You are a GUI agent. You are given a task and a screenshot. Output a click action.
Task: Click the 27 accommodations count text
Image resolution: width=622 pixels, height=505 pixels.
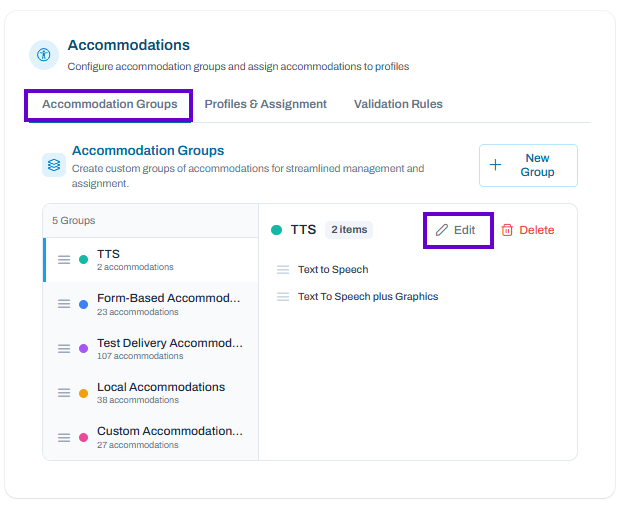(x=138, y=445)
